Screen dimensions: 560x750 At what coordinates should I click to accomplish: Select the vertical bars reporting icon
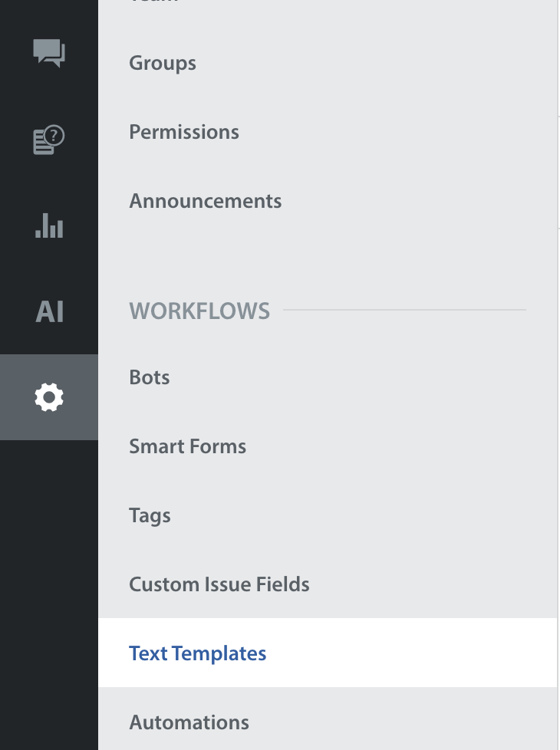49,226
